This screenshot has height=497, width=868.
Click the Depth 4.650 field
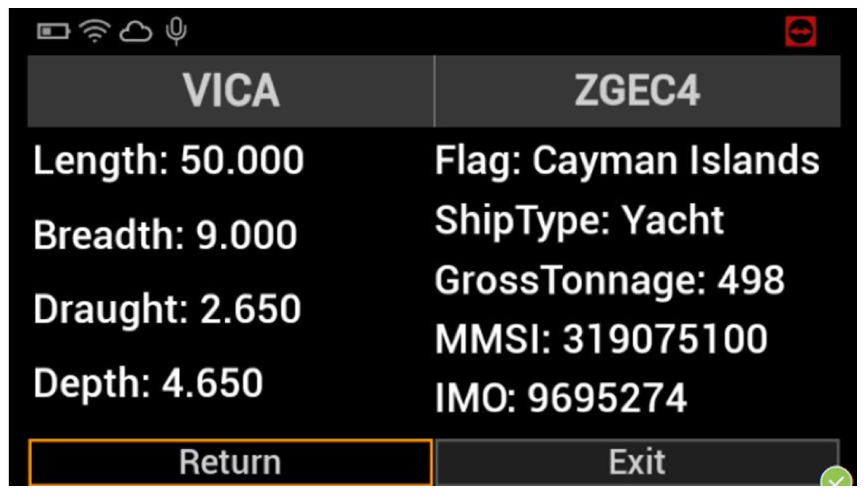click(148, 383)
